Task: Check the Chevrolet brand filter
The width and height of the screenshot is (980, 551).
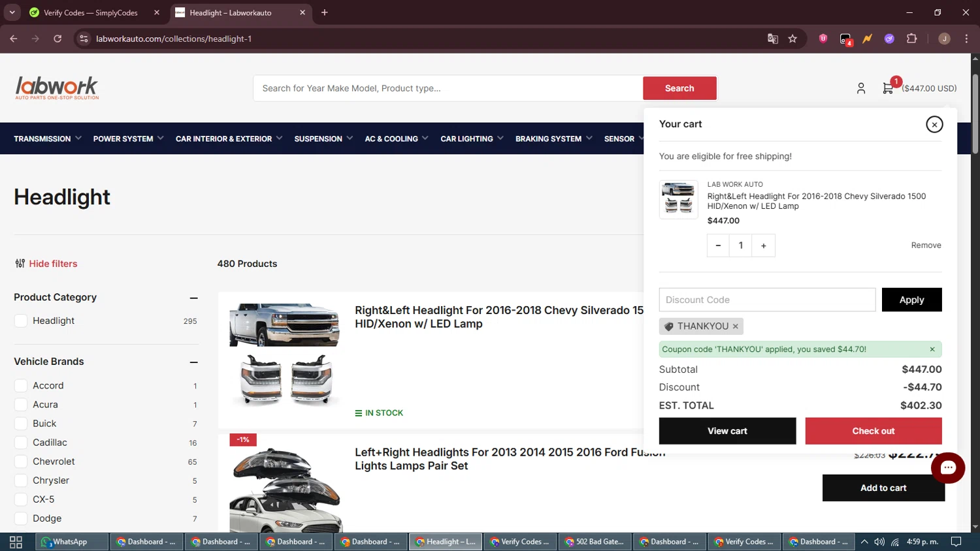Action: [21, 462]
